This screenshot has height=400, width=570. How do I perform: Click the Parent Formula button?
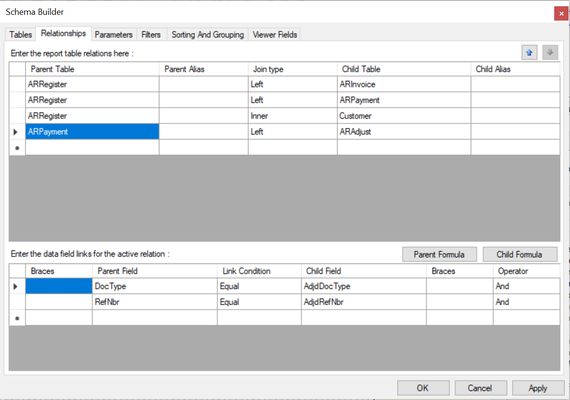(x=439, y=254)
